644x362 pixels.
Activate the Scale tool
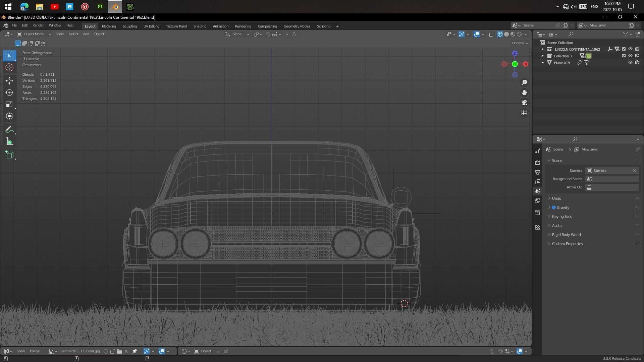point(9,104)
